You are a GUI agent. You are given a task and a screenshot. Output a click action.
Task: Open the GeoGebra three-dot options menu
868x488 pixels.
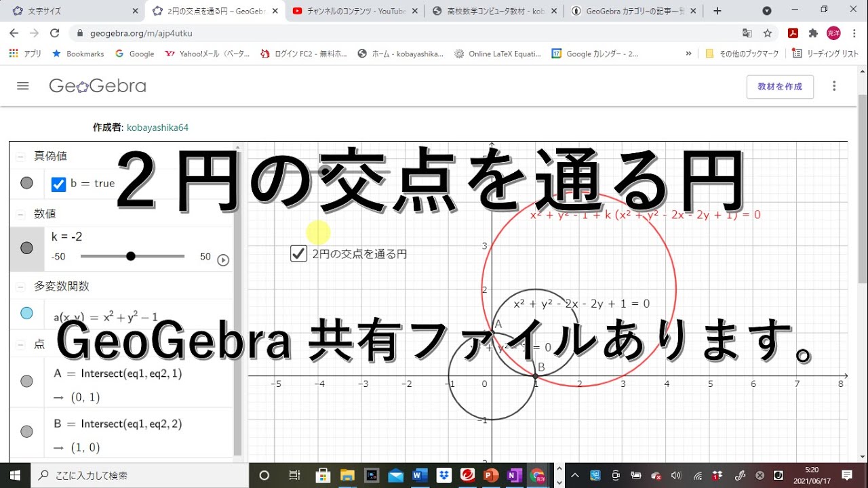click(x=834, y=86)
